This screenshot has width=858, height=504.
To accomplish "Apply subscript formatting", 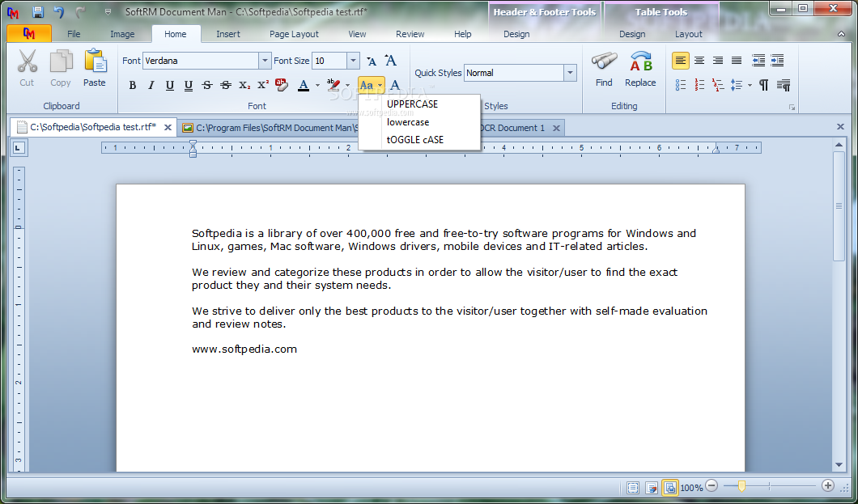I will [244, 85].
